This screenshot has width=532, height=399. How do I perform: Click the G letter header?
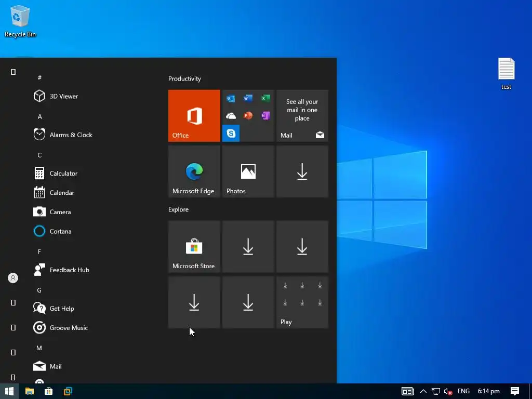pyautogui.click(x=39, y=290)
